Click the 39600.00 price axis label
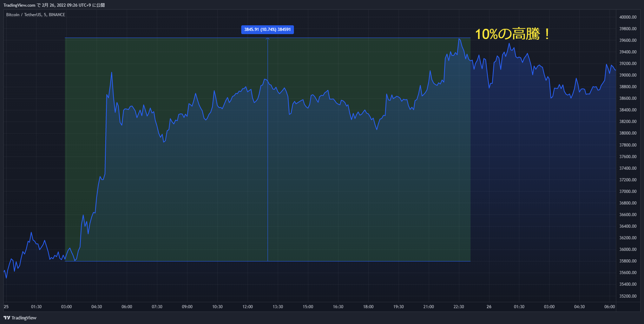 coord(628,40)
